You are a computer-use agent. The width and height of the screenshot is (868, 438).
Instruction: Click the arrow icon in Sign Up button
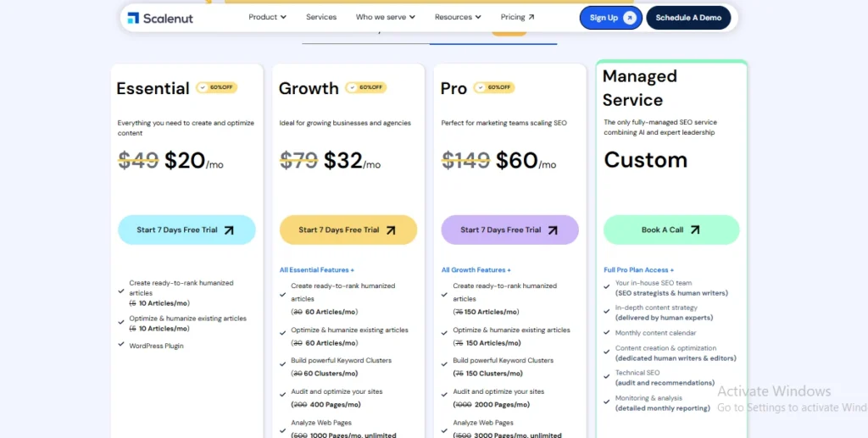pos(630,18)
